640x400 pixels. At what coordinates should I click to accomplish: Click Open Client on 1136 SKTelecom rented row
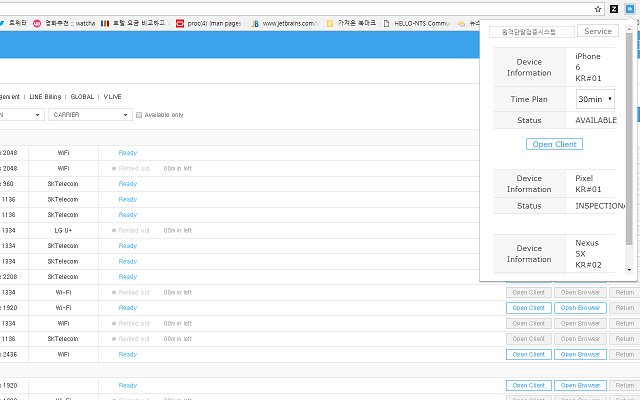(x=529, y=339)
